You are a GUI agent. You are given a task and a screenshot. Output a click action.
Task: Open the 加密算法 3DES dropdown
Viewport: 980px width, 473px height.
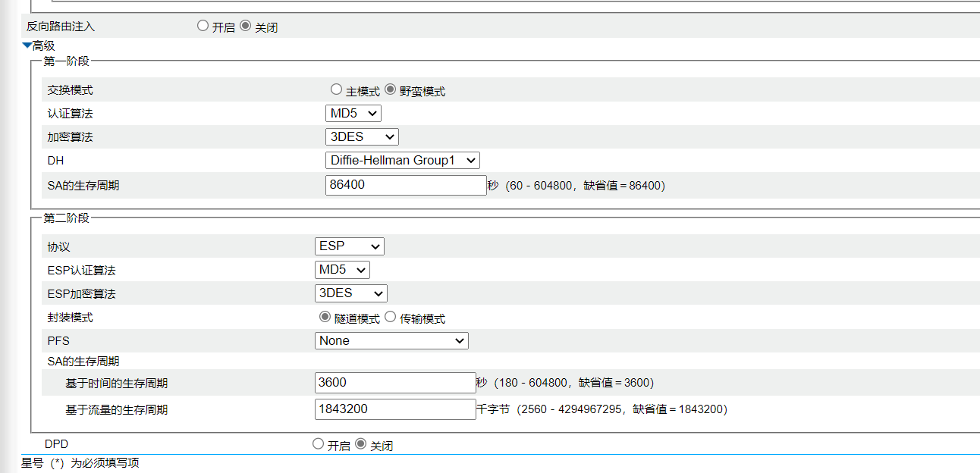pyautogui.click(x=362, y=137)
